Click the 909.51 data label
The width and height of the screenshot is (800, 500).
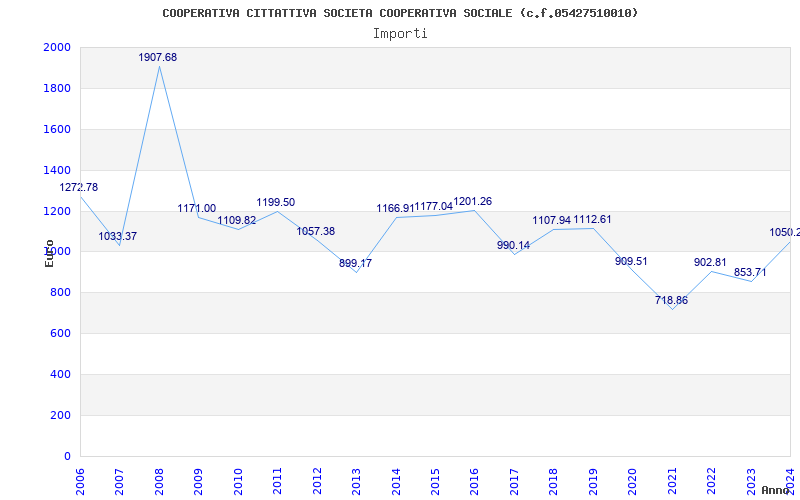pos(631,261)
